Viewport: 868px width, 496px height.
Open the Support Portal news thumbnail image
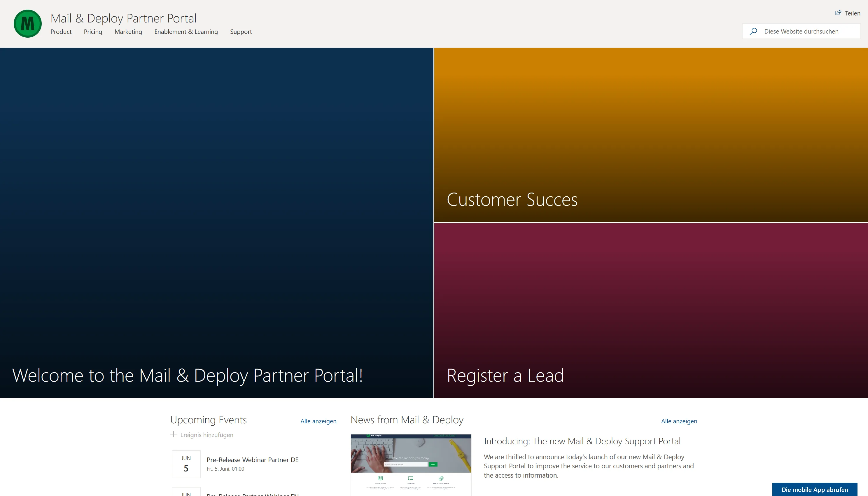tap(411, 465)
